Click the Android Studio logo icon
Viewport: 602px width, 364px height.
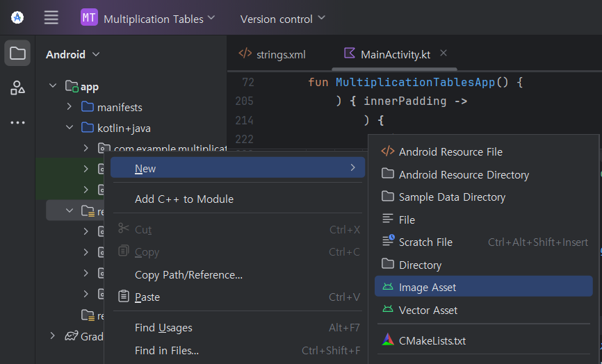point(17,18)
